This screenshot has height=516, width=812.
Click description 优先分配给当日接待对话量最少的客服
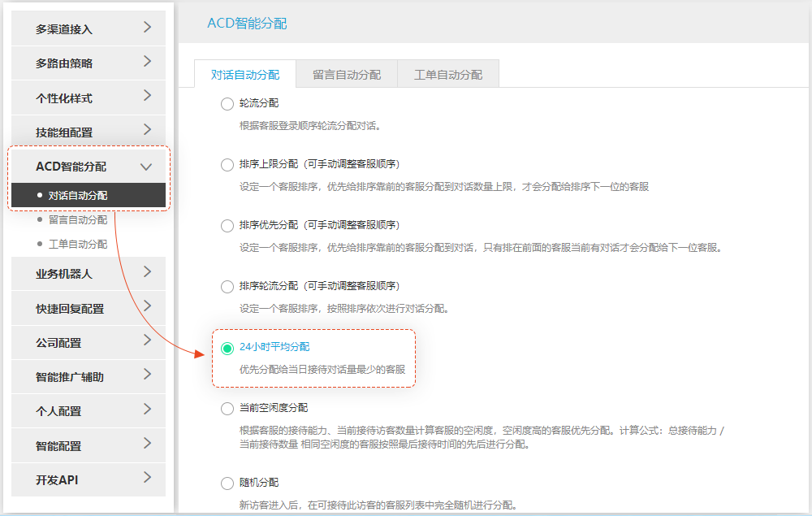point(322,370)
